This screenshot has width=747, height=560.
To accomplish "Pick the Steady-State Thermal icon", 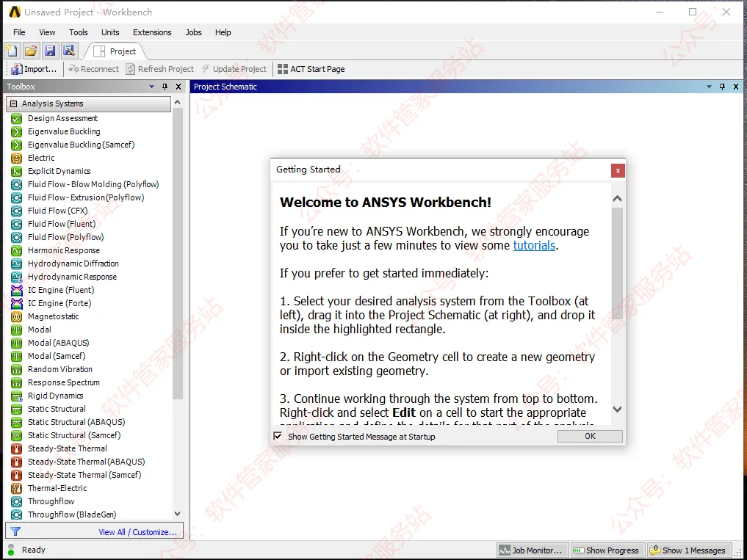I will point(17,448).
